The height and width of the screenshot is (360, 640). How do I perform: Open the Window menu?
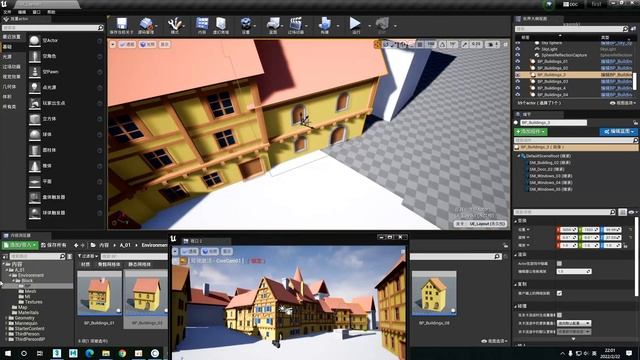pyautogui.click(x=36, y=12)
